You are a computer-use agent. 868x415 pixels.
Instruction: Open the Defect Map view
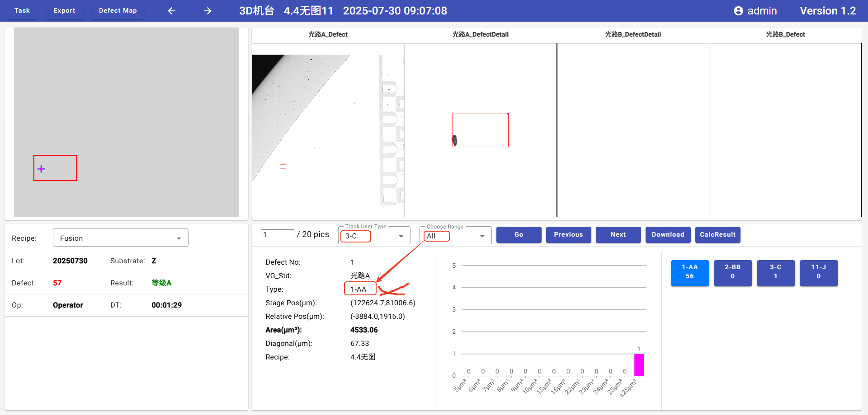coord(118,11)
